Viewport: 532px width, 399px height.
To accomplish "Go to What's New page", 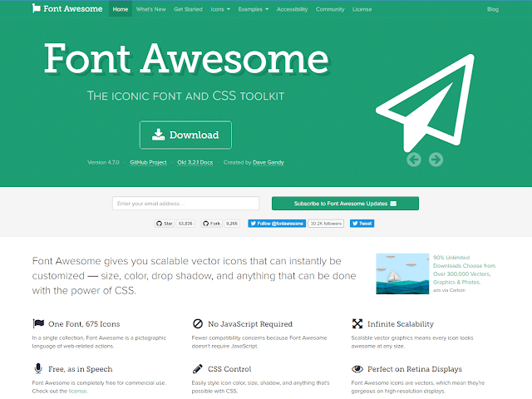I will (x=151, y=9).
